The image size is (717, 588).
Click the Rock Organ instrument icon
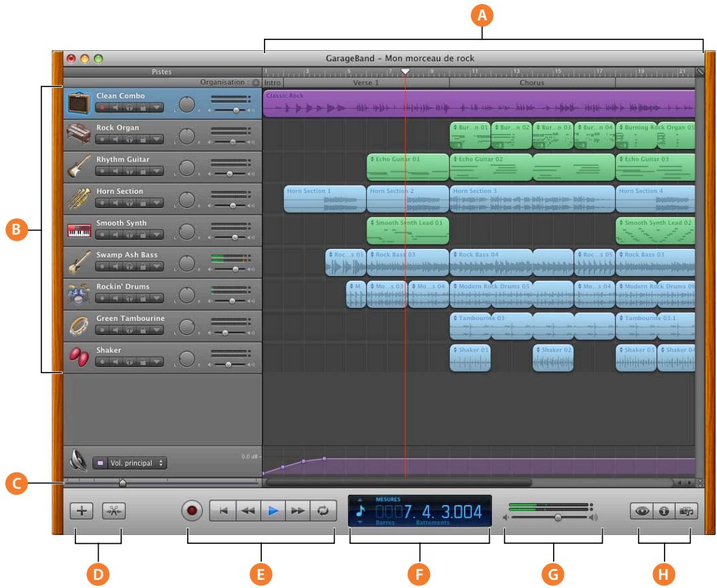79,135
